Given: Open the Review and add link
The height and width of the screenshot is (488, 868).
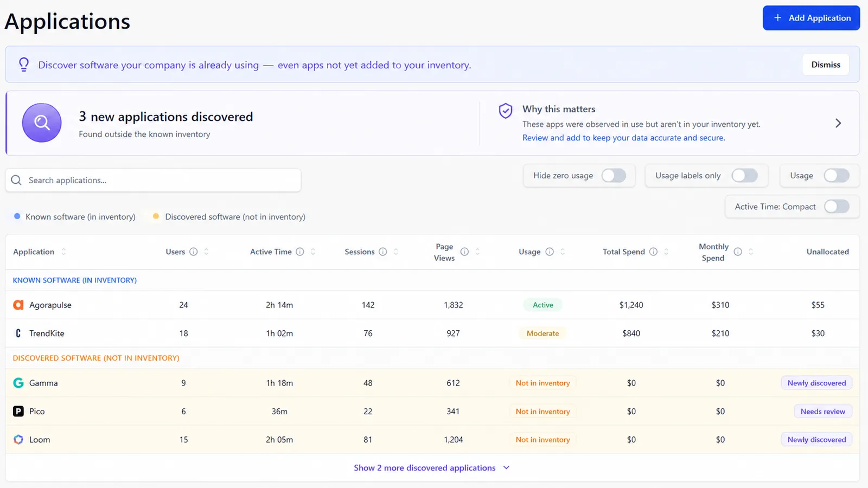Looking at the screenshot, I should (623, 138).
